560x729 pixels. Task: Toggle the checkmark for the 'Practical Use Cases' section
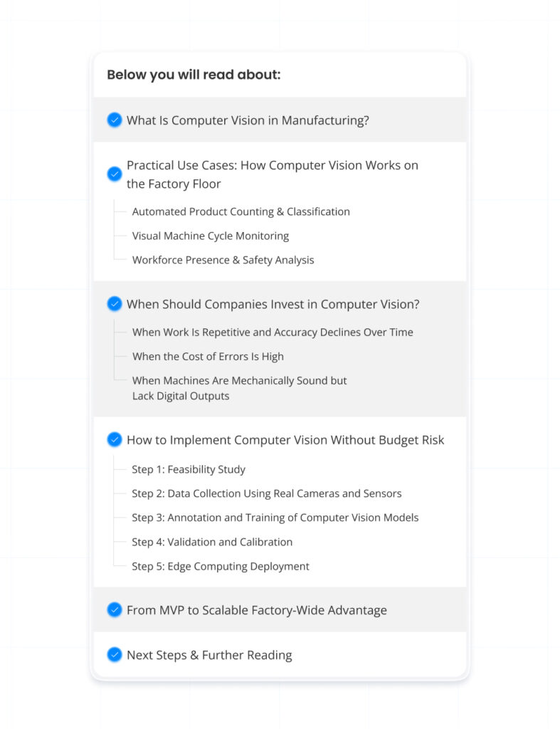click(x=115, y=174)
